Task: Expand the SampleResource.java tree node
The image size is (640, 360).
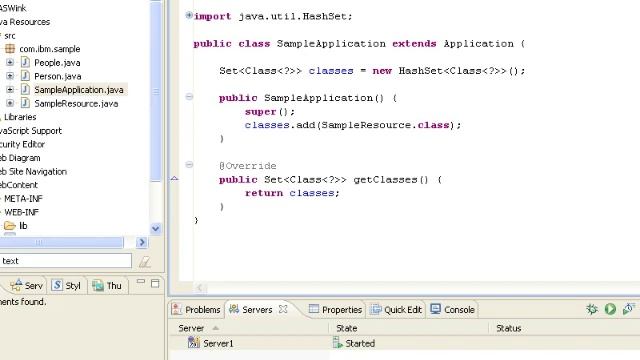Action: 10,103
